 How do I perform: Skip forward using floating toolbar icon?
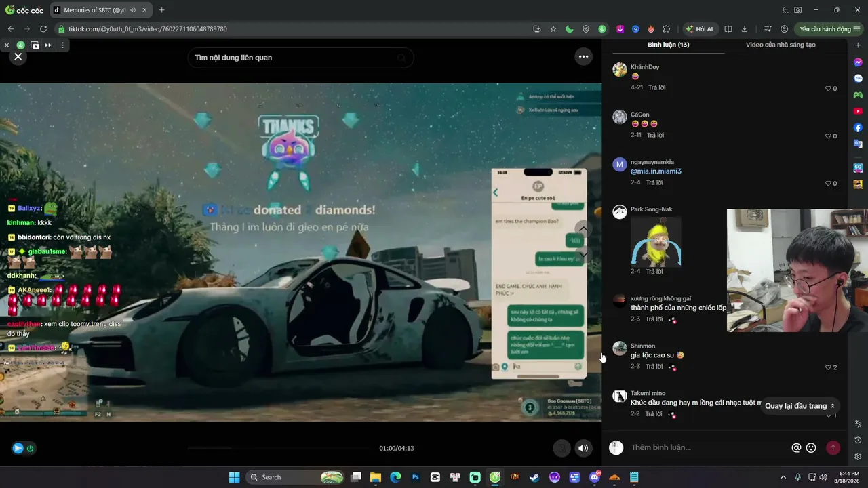[49, 45]
